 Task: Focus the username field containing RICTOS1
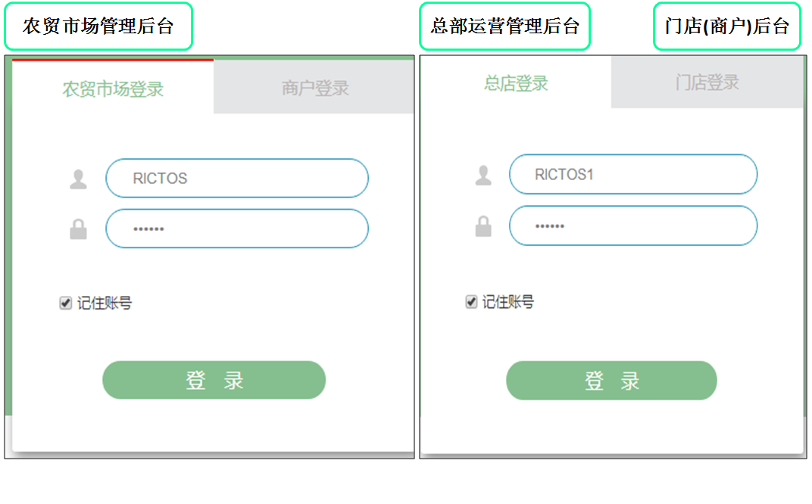pyautogui.click(x=632, y=175)
